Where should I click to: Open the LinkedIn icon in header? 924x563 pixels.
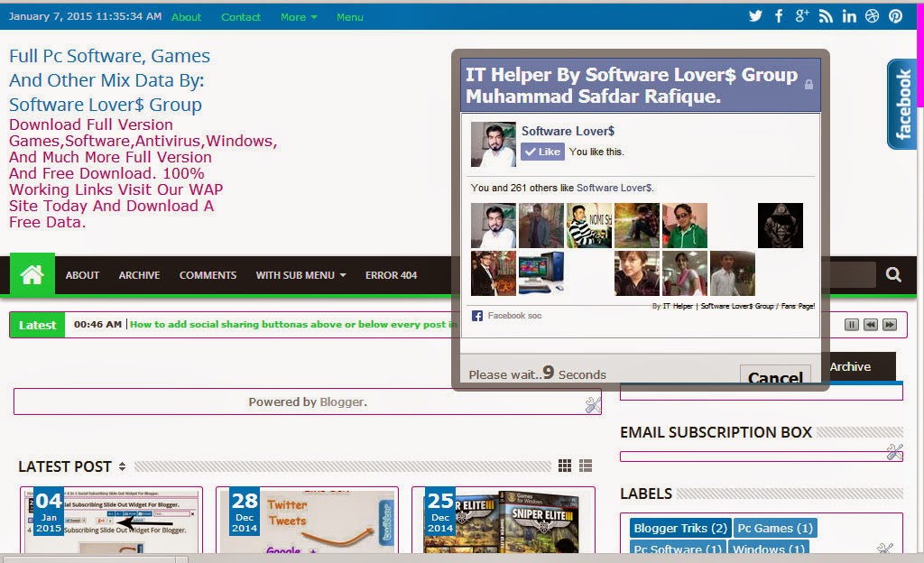[849, 16]
